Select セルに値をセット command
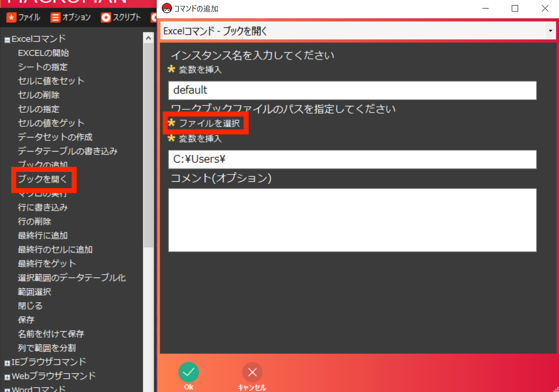Image resolution: width=559 pixels, height=392 pixels. pos(51,81)
